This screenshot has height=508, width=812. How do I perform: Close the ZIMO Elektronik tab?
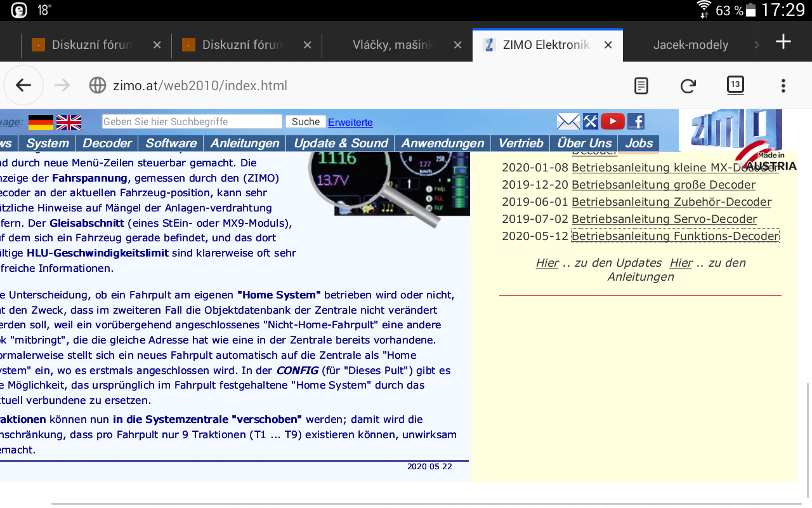(608, 45)
